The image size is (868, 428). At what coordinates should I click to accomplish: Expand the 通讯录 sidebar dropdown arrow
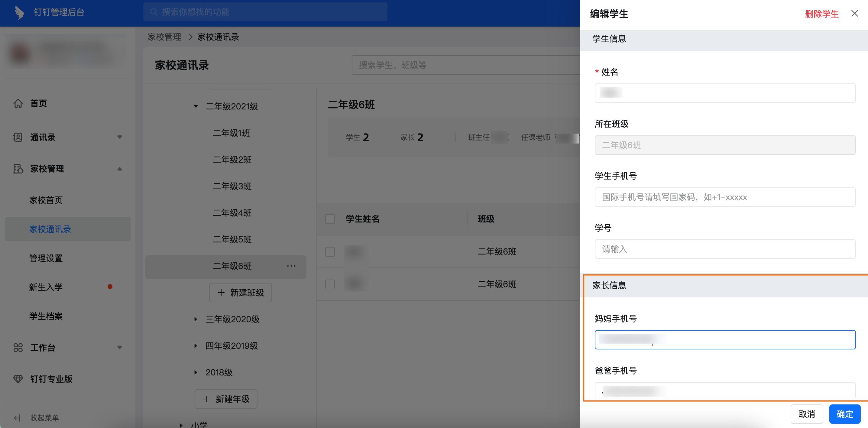tap(120, 137)
